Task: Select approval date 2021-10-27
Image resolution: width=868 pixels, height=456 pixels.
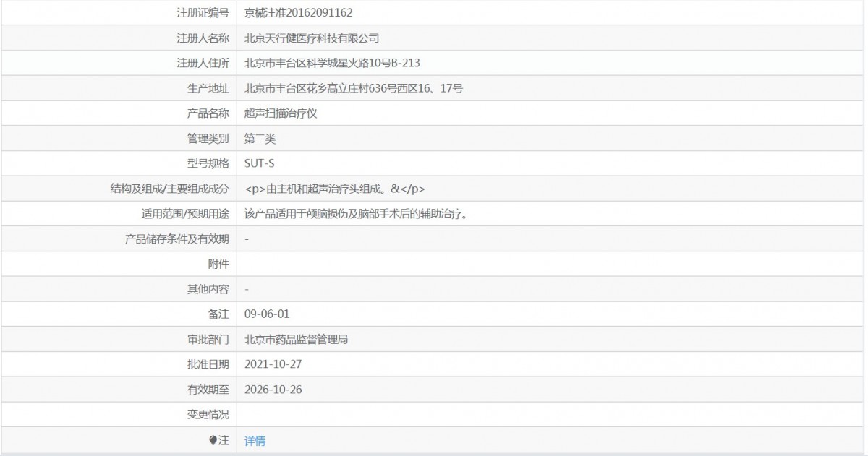Action: point(273,364)
